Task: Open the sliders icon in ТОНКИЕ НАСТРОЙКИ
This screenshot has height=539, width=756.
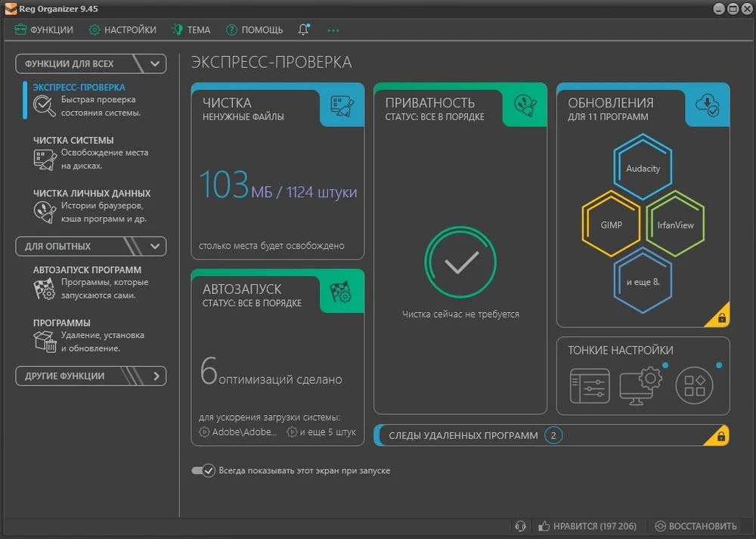Action: 590,386
